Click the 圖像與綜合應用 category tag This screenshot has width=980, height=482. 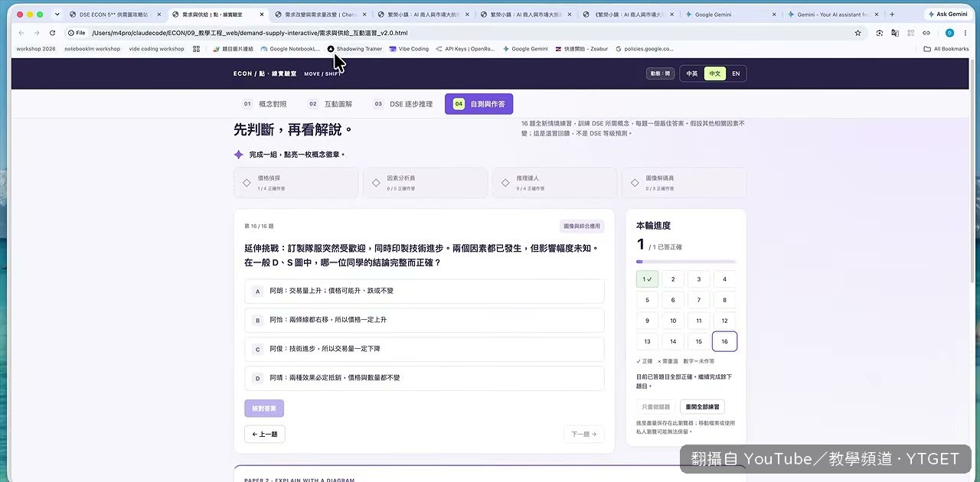point(582,226)
